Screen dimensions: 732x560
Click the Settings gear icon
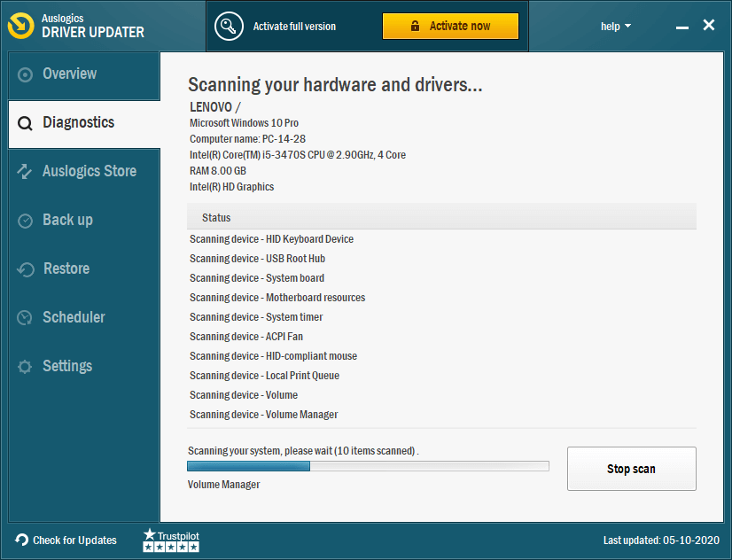coord(27,366)
